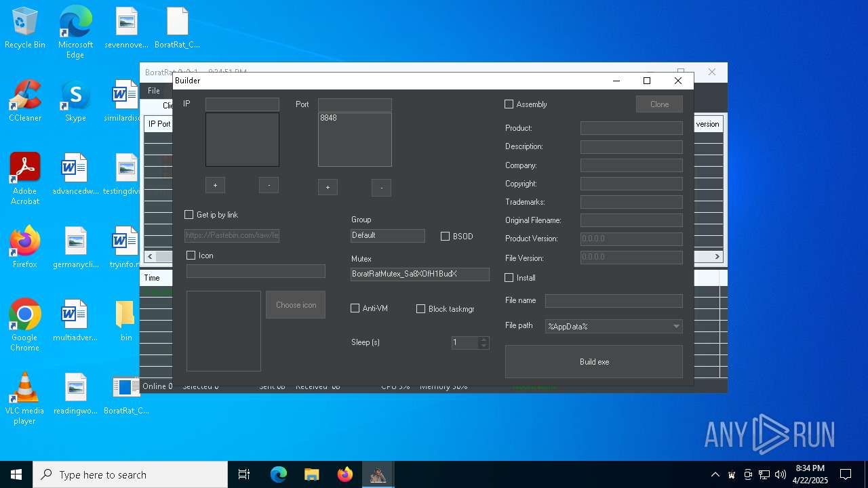
Task: Select the top BoratRat_C... file icon
Action: (177, 28)
